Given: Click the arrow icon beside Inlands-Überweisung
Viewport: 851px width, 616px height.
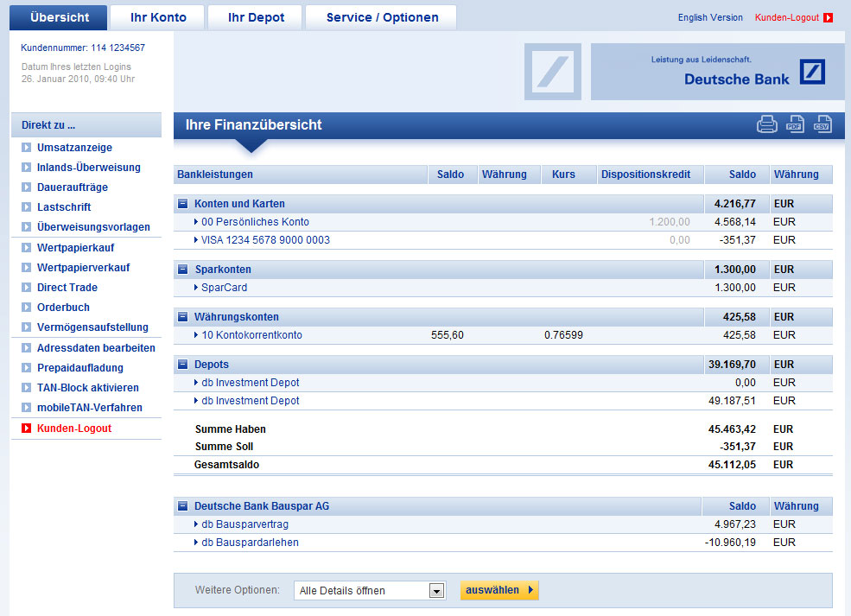Looking at the screenshot, I should tap(26, 167).
